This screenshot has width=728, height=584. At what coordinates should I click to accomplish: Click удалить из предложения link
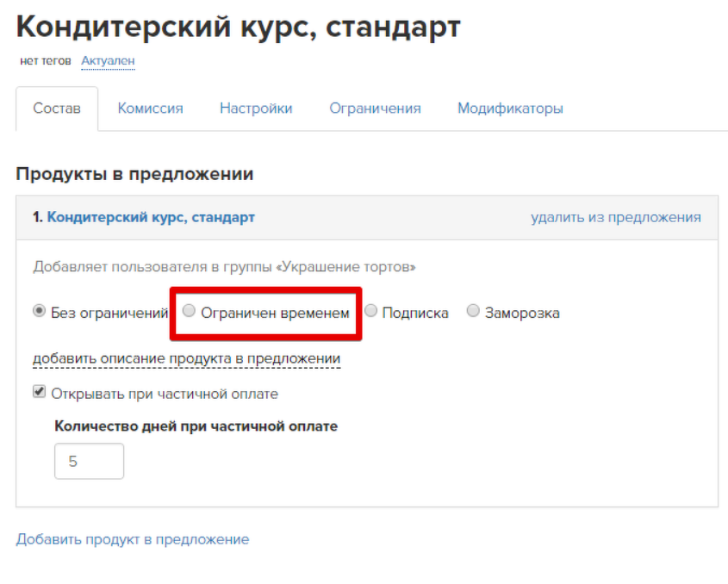[x=616, y=217]
